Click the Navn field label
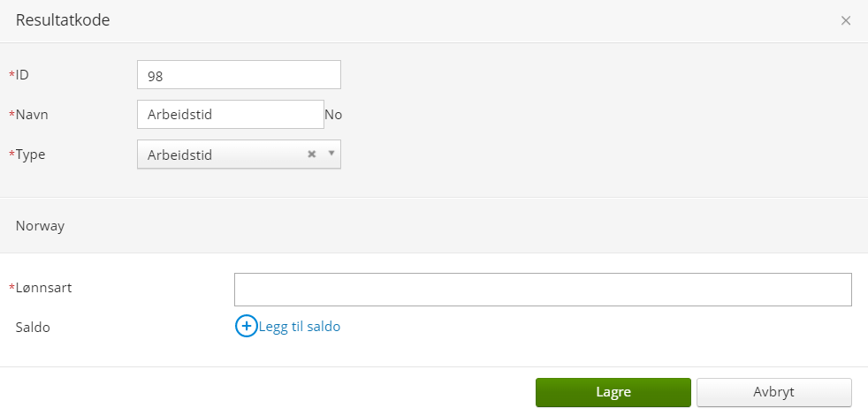Screen dimensions: 868x415 point(32,115)
